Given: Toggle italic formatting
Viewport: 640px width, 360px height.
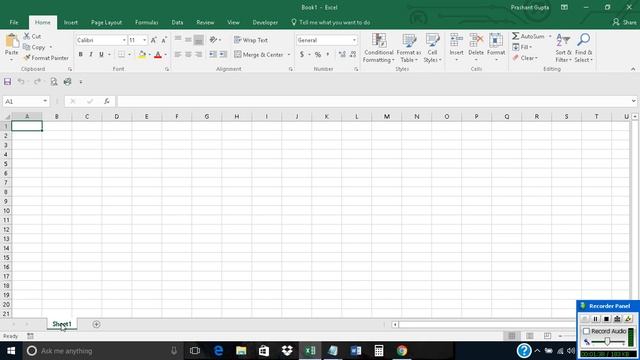Looking at the screenshot, I should [91, 54].
